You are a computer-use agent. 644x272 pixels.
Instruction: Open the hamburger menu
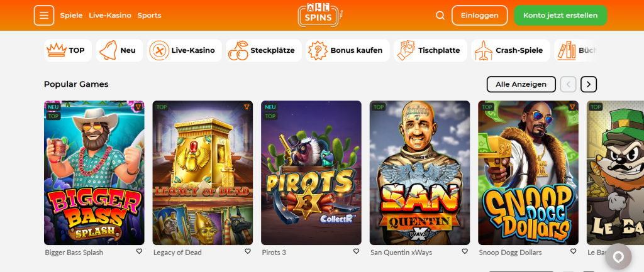pyautogui.click(x=44, y=16)
